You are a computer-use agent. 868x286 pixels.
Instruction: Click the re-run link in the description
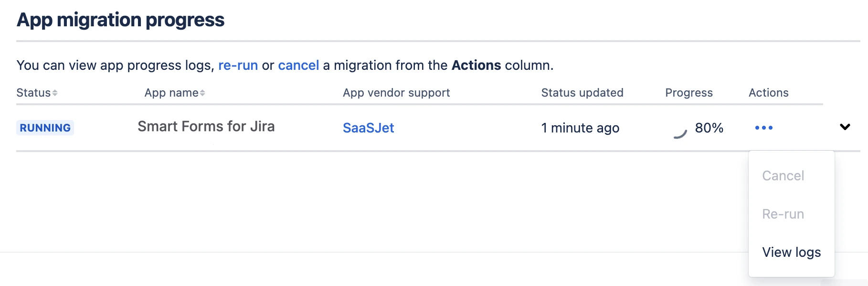(238, 65)
